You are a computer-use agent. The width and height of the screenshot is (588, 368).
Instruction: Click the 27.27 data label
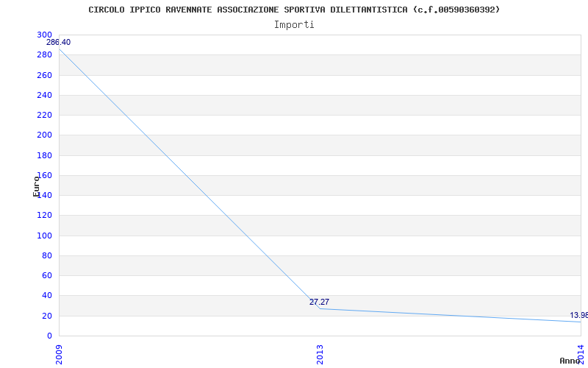click(319, 302)
